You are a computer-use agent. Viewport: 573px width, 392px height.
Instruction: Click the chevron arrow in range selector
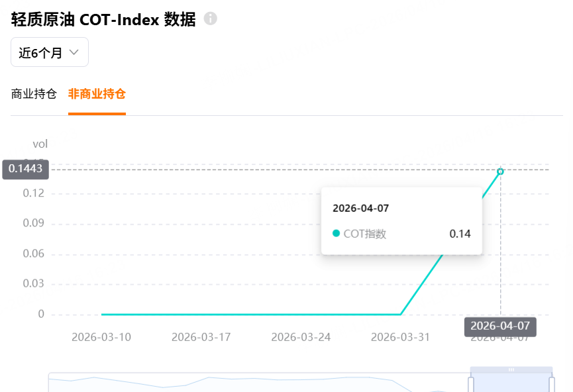(x=74, y=53)
